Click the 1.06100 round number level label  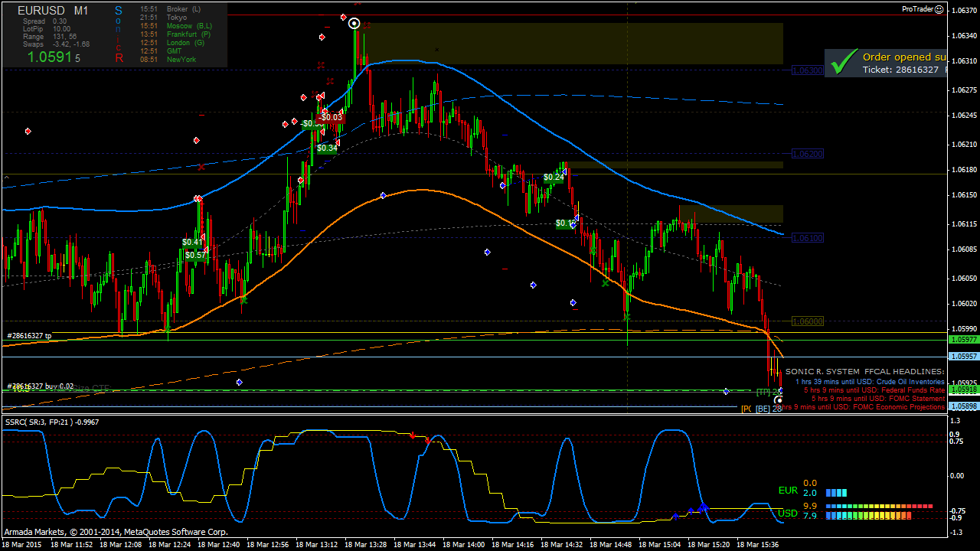808,238
